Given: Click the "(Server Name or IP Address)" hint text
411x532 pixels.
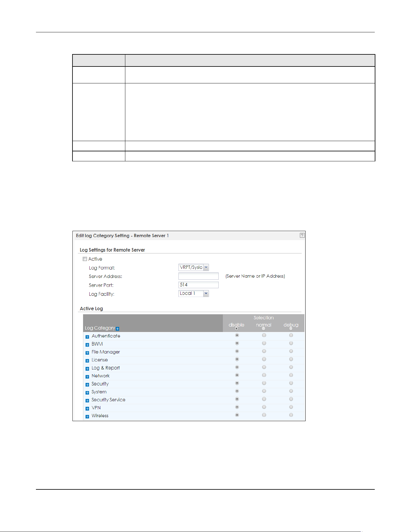Looking at the screenshot, I should coord(255,276).
